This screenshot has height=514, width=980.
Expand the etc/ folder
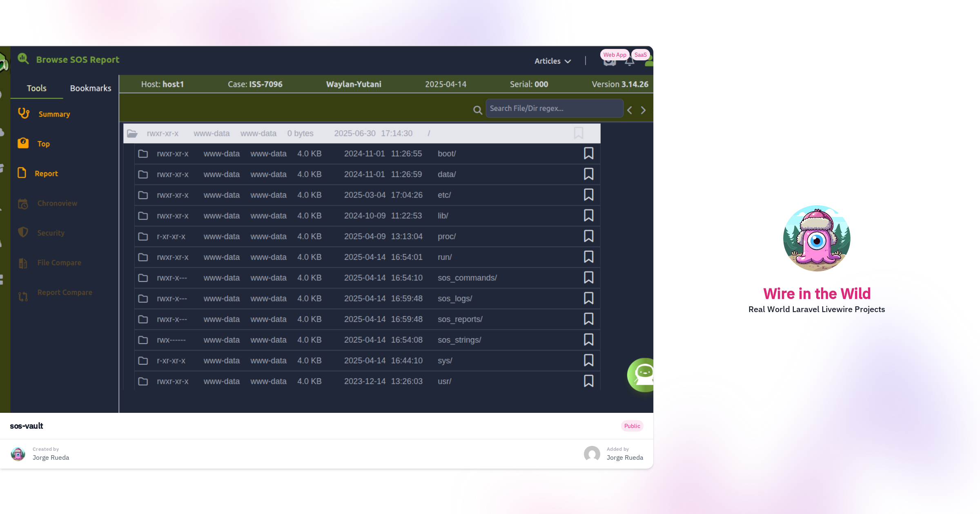[143, 195]
